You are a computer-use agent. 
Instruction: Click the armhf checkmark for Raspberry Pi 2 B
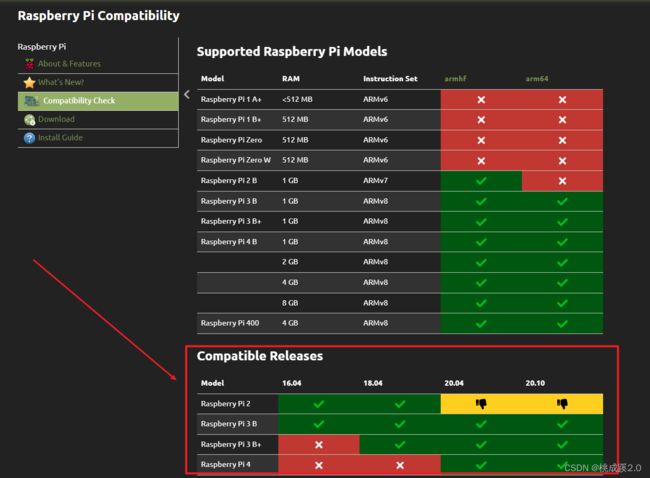pyautogui.click(x=481, y=181)
